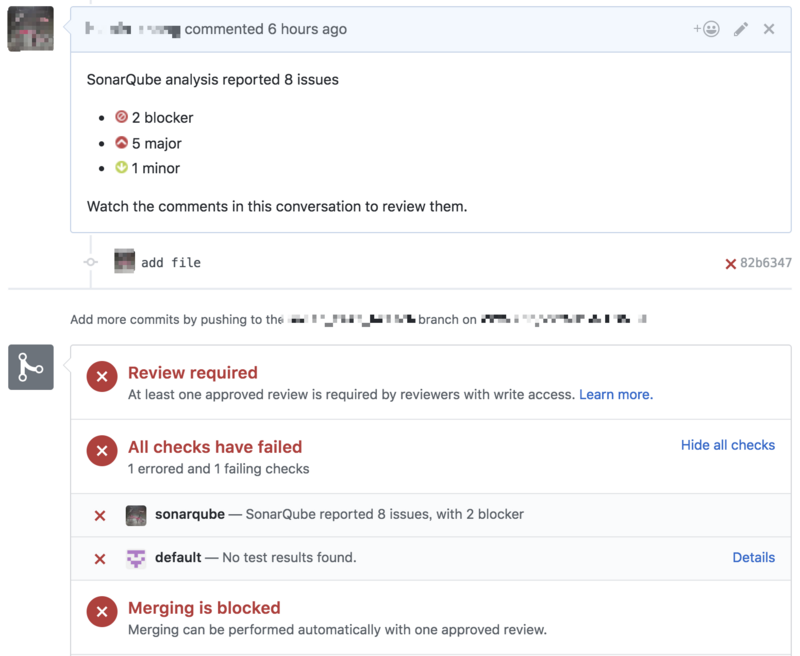This screenshot has height=656, width=800.
Task: Click the red failed status icon by 82b6347
Action: [x=730, y=264]
